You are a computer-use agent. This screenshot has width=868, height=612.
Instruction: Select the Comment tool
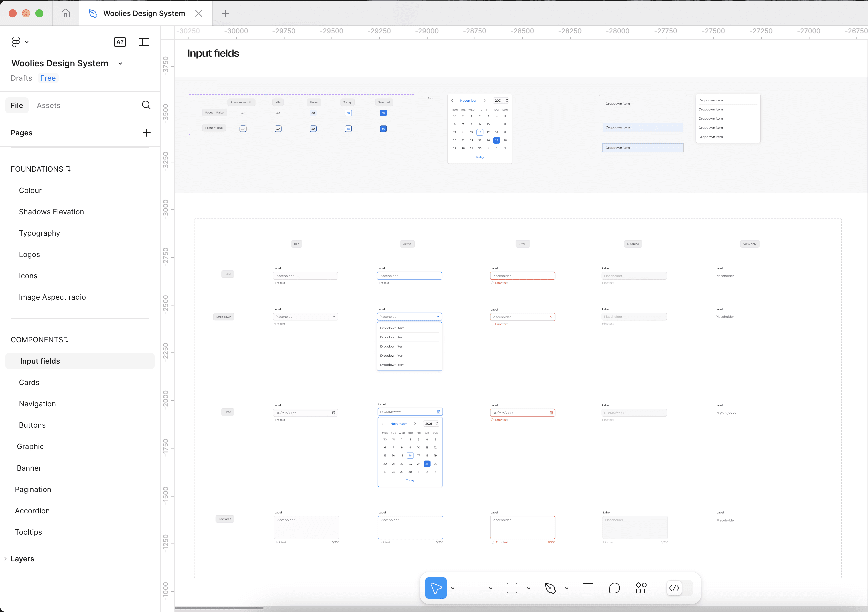click(x=614, y=588)
